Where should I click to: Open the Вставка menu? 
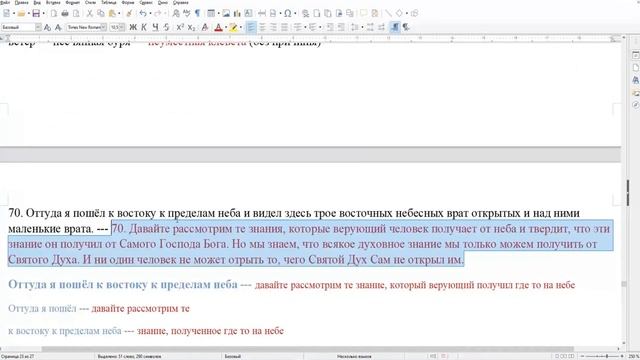coord(53,2)
